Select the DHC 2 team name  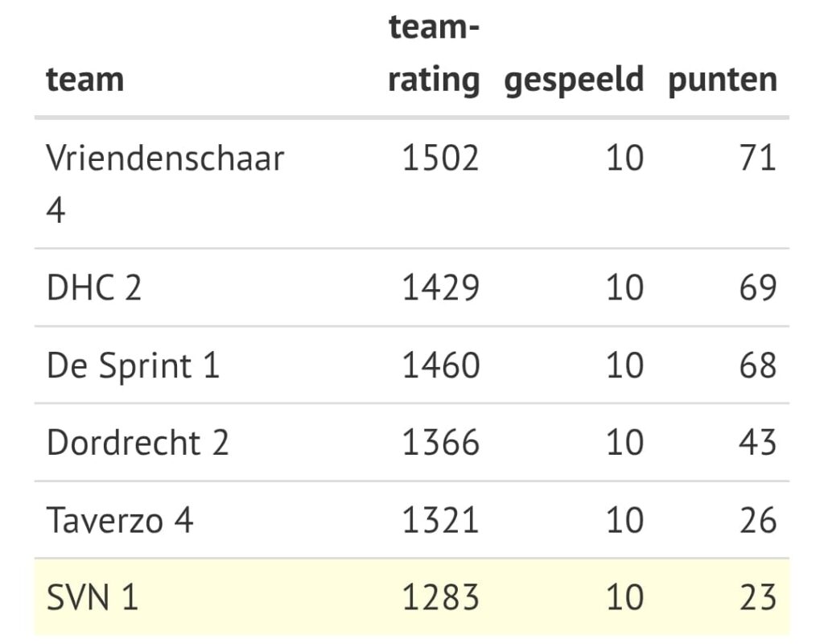point(94,288)
